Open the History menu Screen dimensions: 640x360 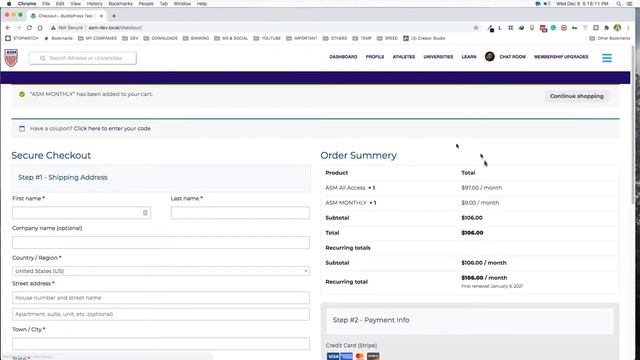[x=95, y=4]
